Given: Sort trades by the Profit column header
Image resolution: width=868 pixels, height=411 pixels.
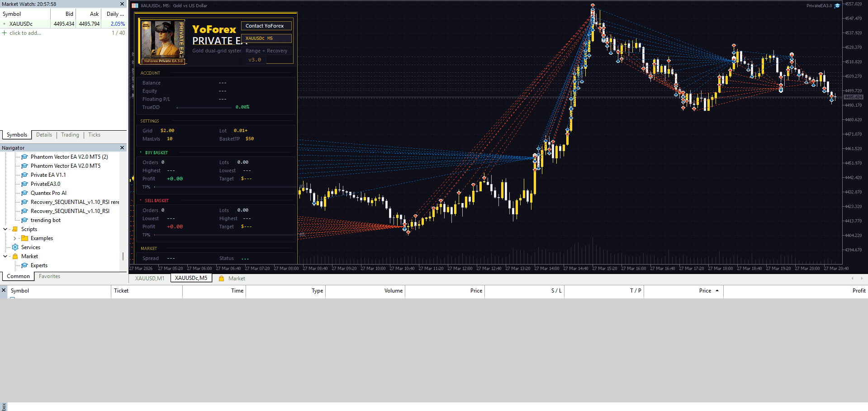Looking at the screenshot, I should [796, 291].
